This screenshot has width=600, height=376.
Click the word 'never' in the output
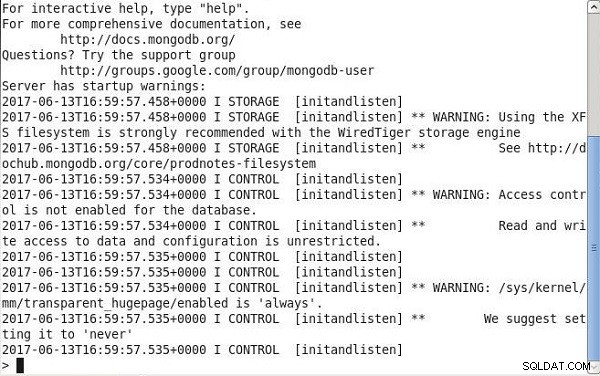[108, 334]
